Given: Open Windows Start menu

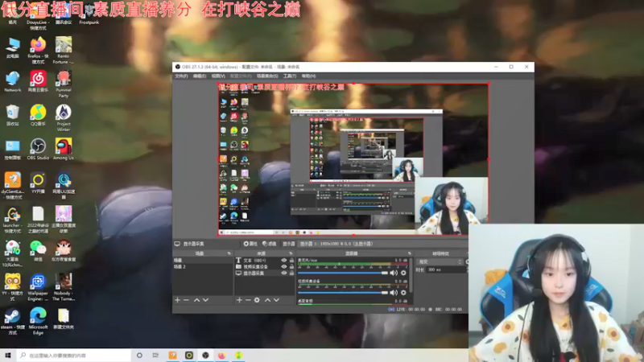Looking at the screenshot, I should (x=8, y=355).
